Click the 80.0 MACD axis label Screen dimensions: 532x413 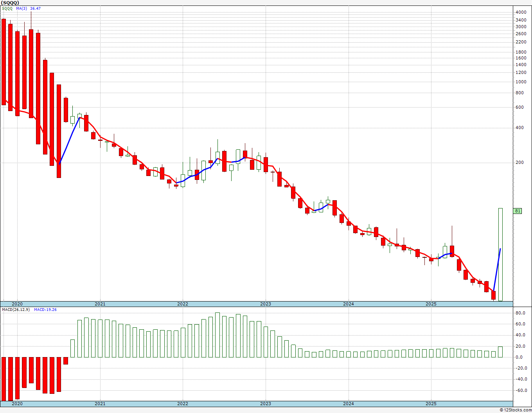(x=520, y=313)
